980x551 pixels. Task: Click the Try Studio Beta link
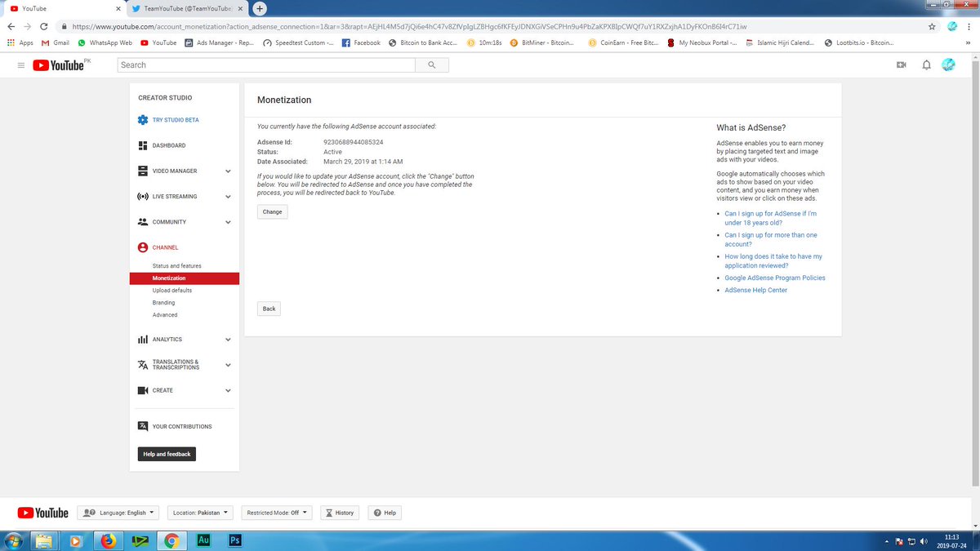(x=176, y=120)
